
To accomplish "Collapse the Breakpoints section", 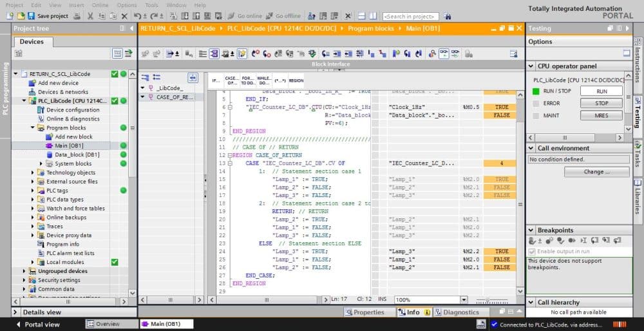I will click(x=531, y=230).
